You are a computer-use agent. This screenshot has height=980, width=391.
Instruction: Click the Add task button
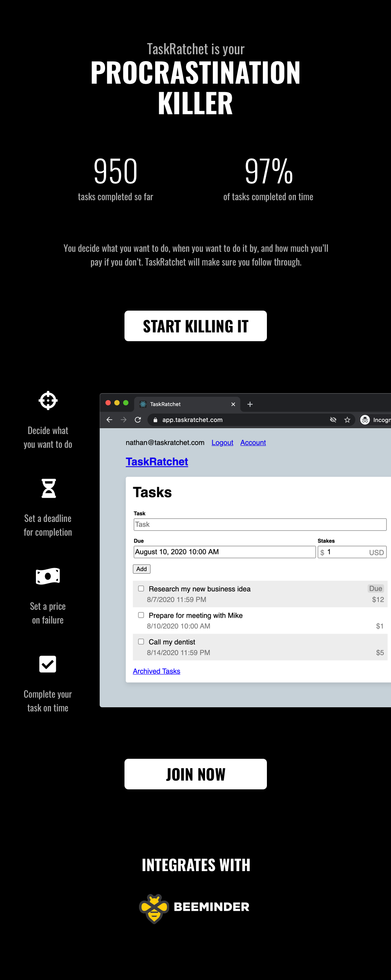click(142, 569)
